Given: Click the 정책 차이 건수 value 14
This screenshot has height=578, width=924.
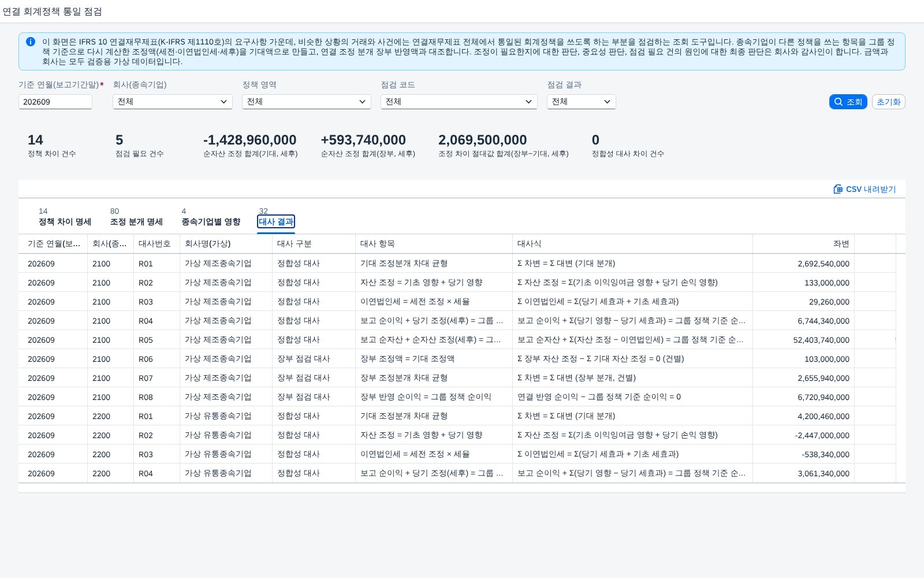Looking at the screenshot, I should pos(35,140).
